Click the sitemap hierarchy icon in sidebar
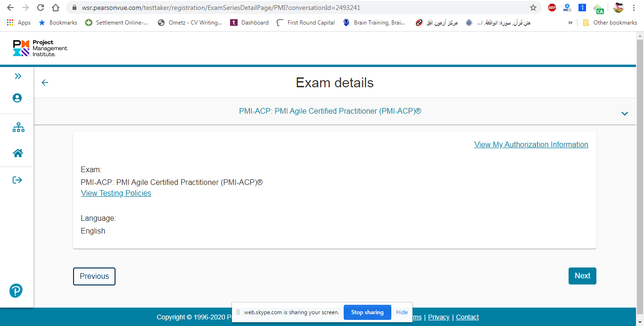 coord(18,127)
